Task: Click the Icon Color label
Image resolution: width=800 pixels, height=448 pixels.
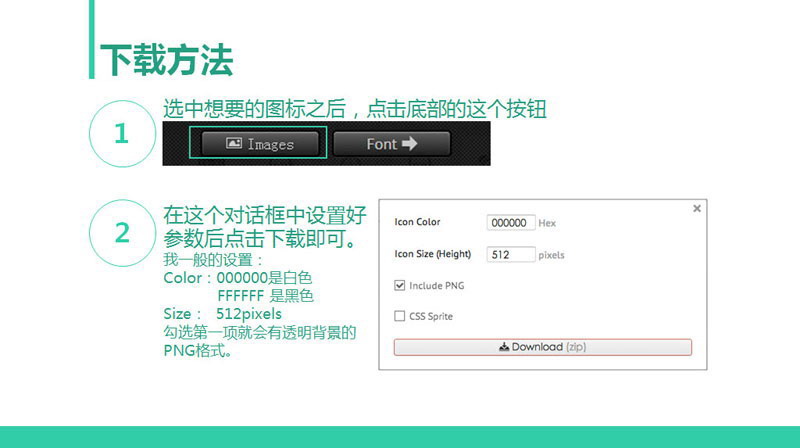Action: (417, 222)
